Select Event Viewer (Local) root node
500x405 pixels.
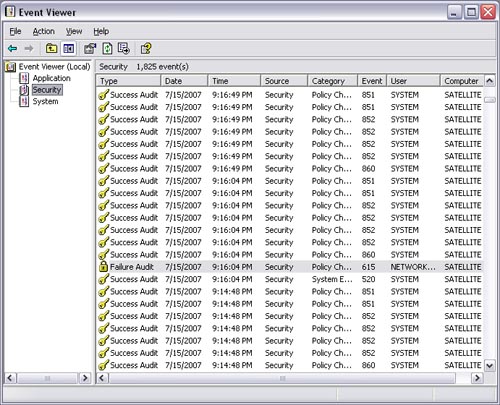[54, 67]
